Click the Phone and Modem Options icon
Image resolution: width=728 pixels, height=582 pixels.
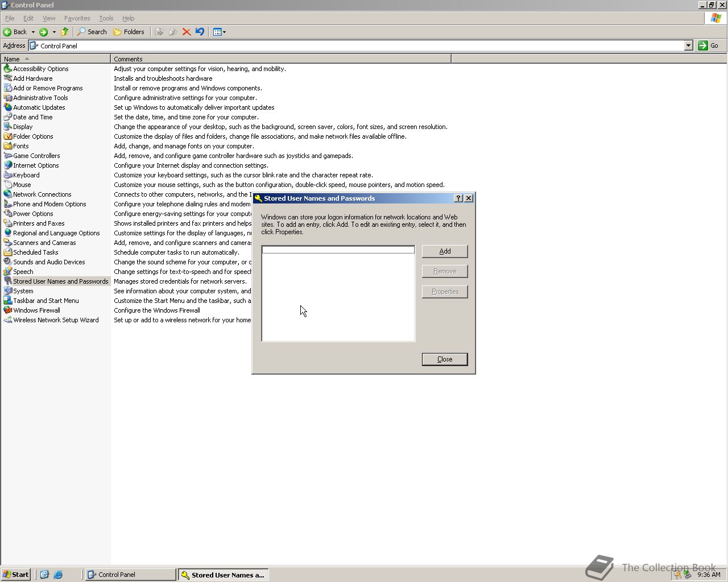point(7,204)
